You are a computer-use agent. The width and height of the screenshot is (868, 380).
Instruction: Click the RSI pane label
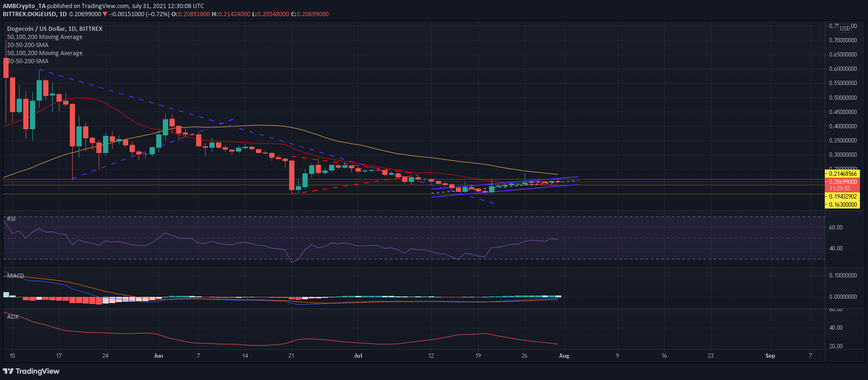pos(11,218)
